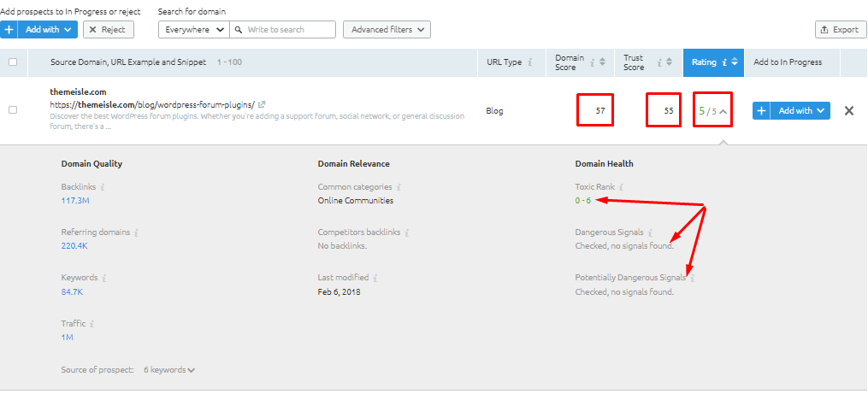
Task: Expand the Advanced filters dropdown
Action: click(x=387, y=29)
